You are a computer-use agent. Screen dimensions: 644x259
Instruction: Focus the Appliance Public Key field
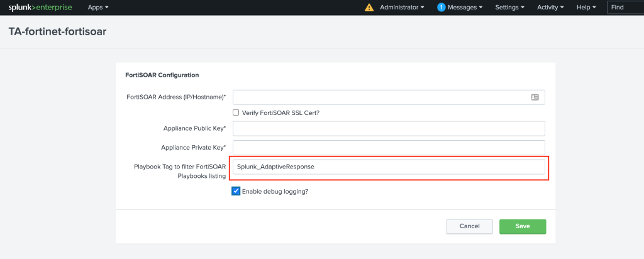pos(389,128)
